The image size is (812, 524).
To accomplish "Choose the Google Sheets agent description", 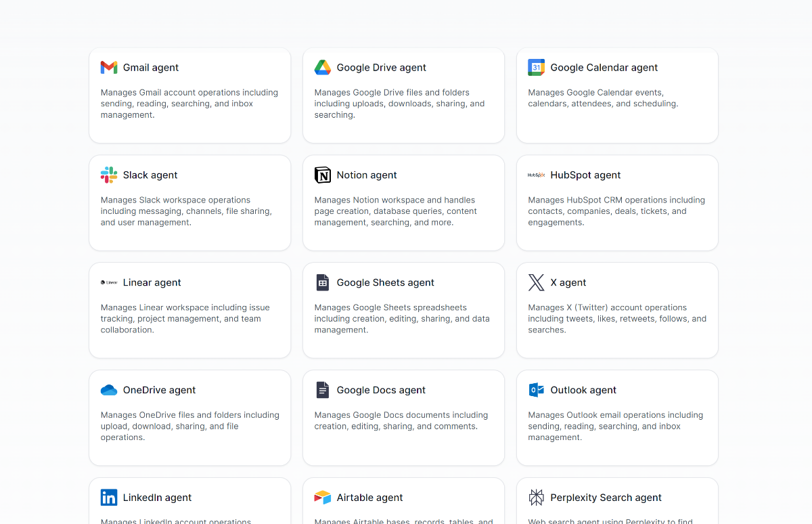I will point(402,319).
